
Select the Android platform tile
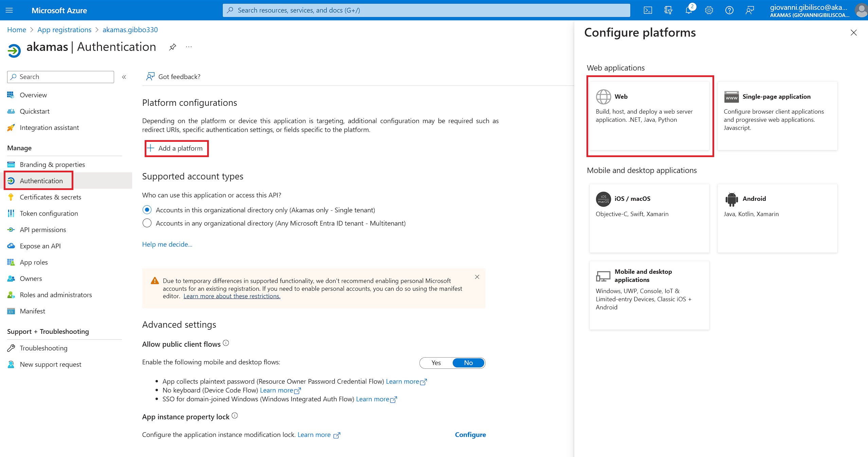click(x=777, y=218)
